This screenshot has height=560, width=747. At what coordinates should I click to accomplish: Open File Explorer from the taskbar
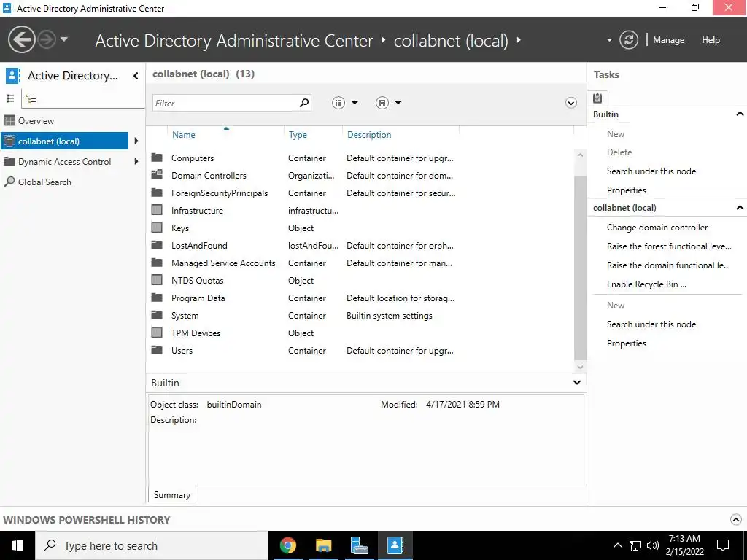point(323,545)
